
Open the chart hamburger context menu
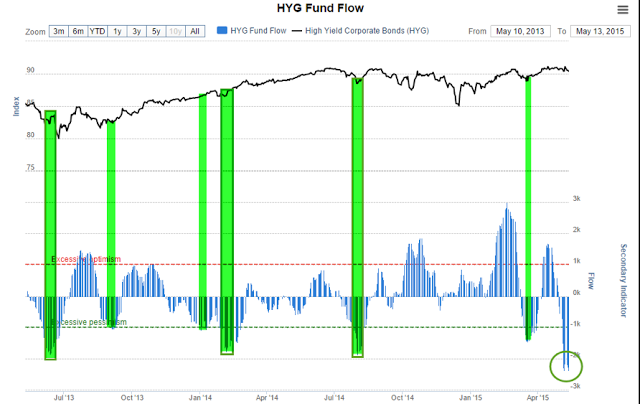(x=623, y=11)
